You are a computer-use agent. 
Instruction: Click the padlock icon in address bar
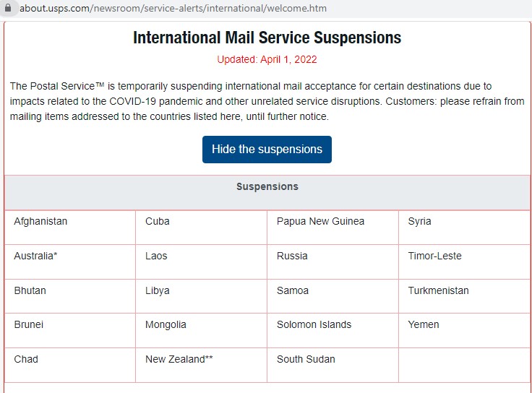7,8
